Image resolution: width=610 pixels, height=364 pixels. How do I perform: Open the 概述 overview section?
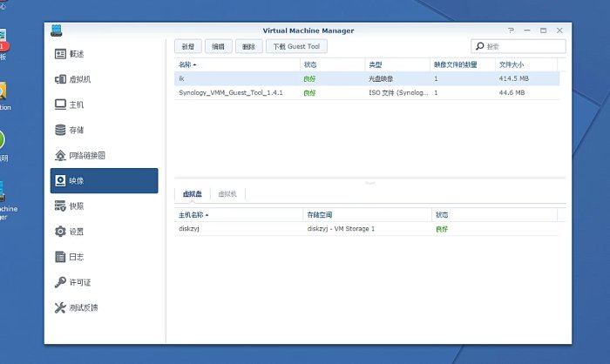click(x=104, y=54)
